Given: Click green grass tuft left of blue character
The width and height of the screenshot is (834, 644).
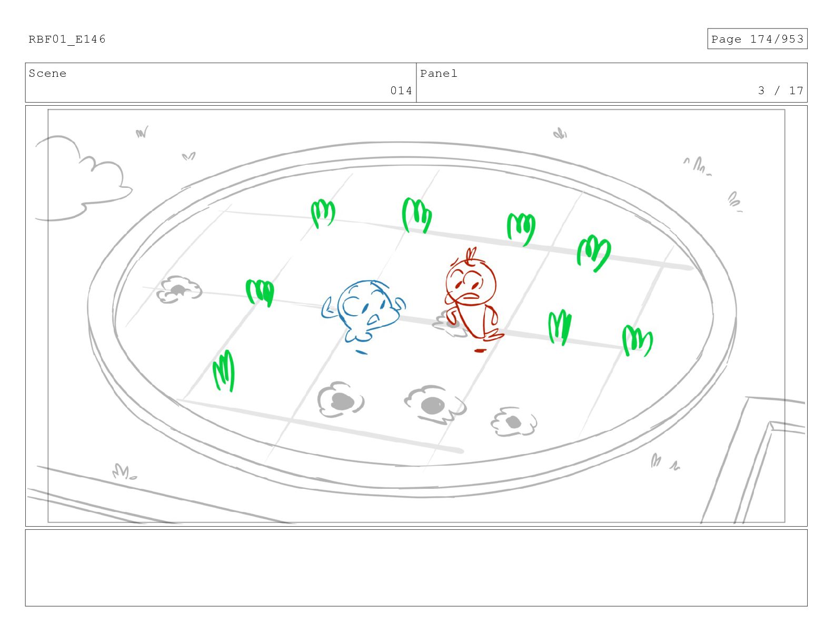Looking at the screenshot, I should pyautogui.click(x=260, y=293).
